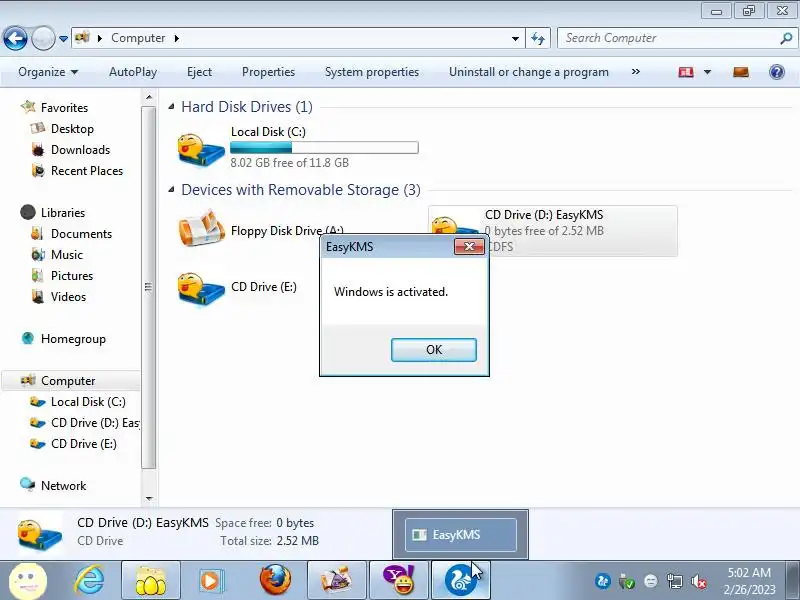Open the Pictures library
The image size is (800, 600).
(x=72, y=276)
